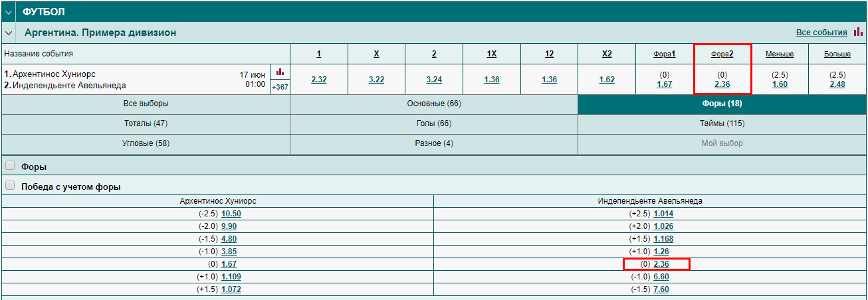Screen dimensions: 868x300
Task: Select draw odds 3.22
Action: pos(377,80)
